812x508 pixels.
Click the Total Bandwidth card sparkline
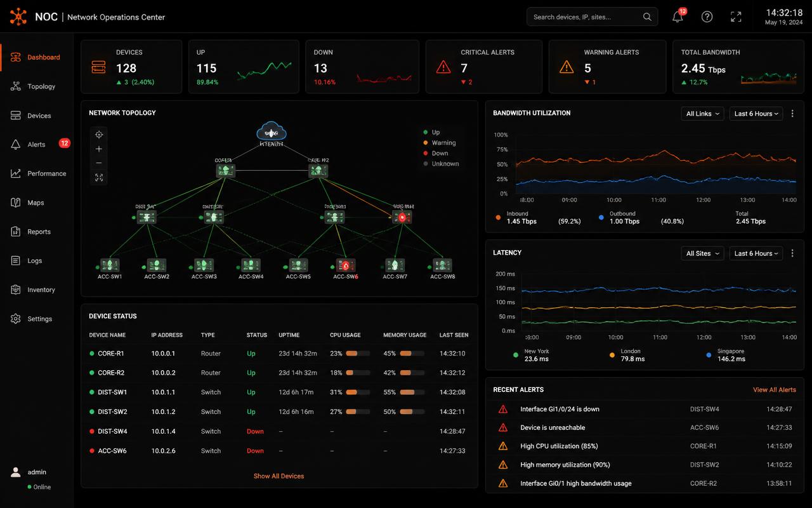pos(768,79)
